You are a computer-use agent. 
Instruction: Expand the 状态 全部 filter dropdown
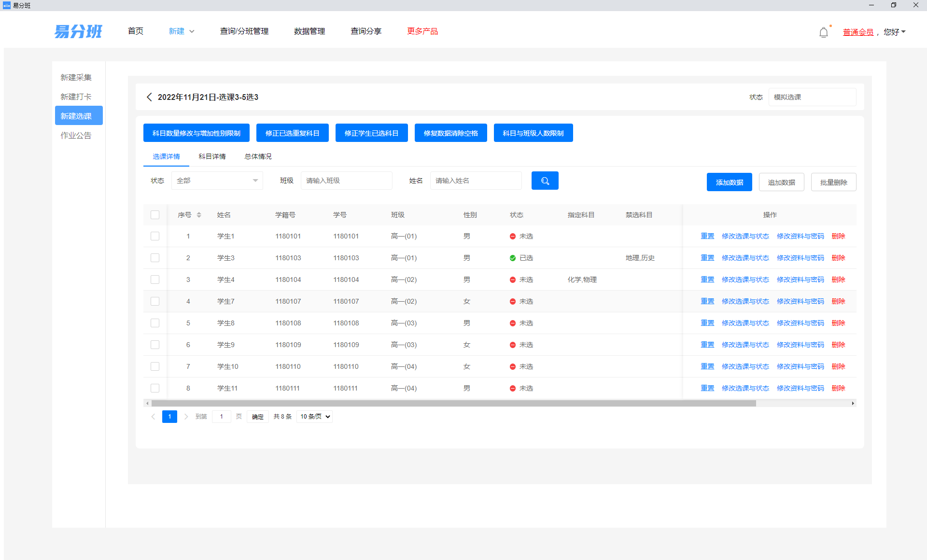tap(217, 181)
